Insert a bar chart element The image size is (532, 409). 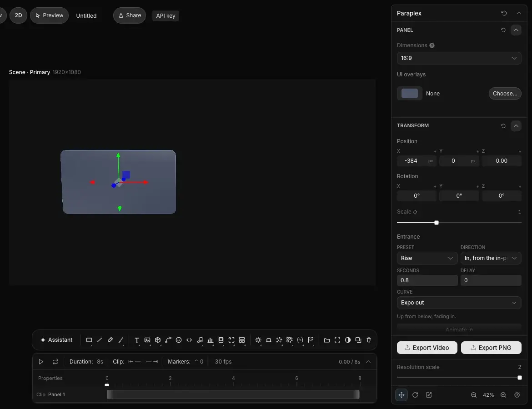click(211, 340)
